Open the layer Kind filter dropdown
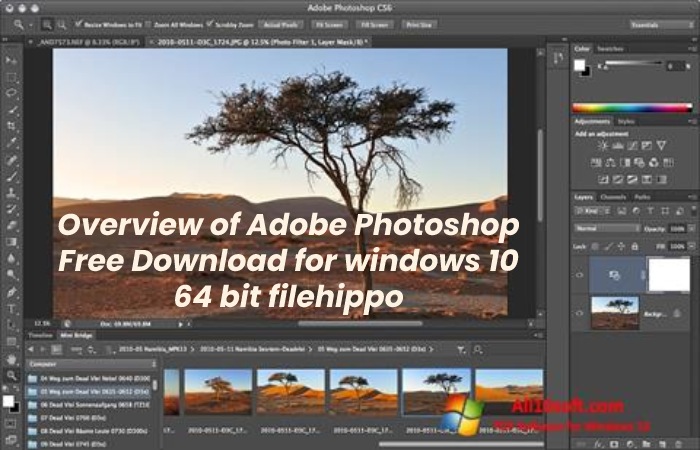The image size is (700, 450). pyautogui.click(x=593, y=211)
